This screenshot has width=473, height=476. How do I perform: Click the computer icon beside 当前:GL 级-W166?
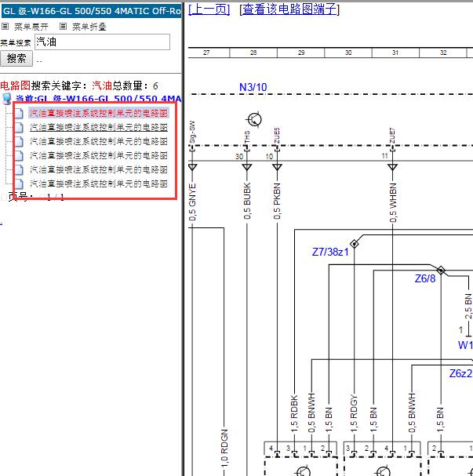(x=7, y=99)
